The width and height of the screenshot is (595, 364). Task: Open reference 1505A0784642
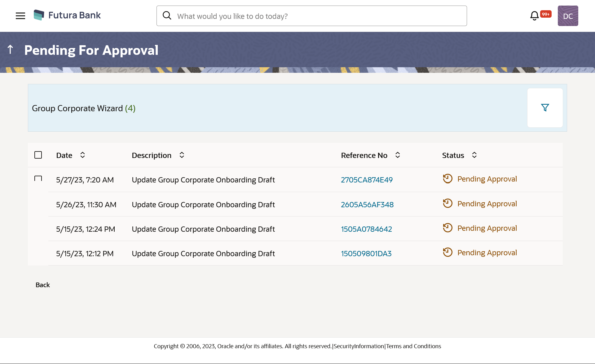[x=366, y=229]
